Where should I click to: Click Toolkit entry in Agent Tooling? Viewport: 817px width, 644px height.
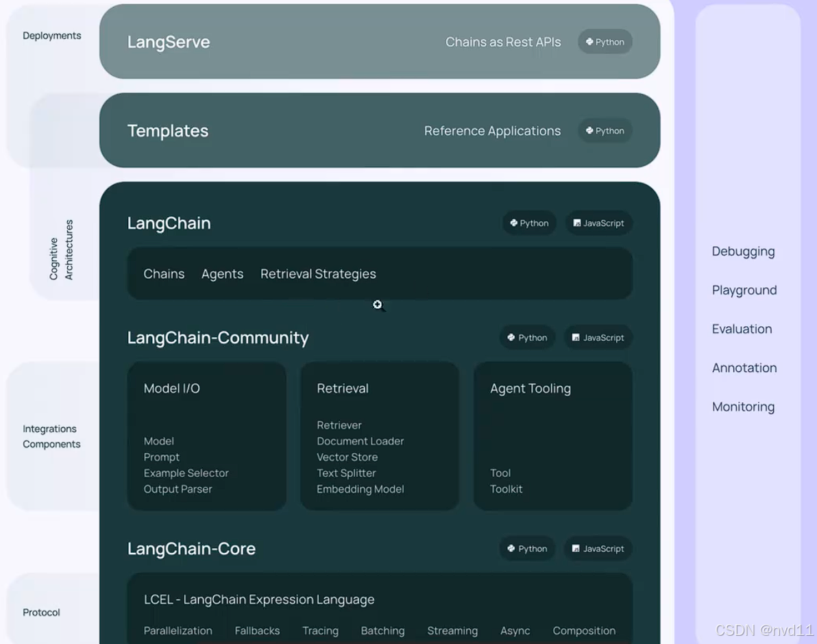(506, 489)
